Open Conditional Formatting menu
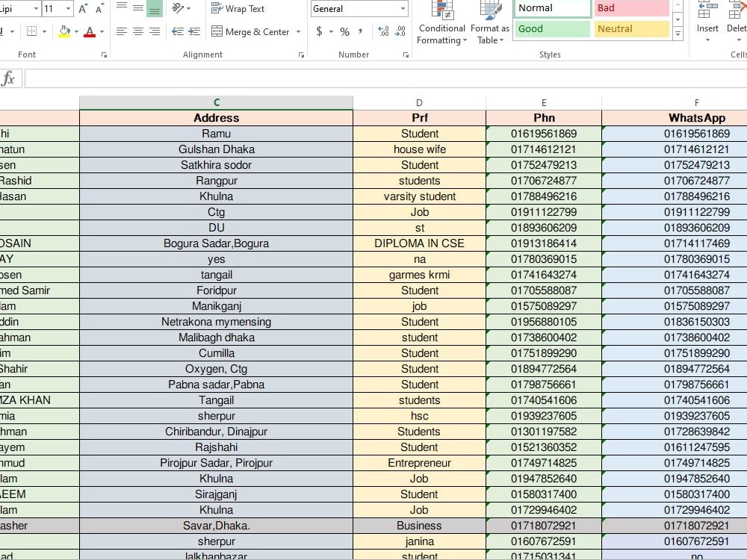 tap(441, 23)
